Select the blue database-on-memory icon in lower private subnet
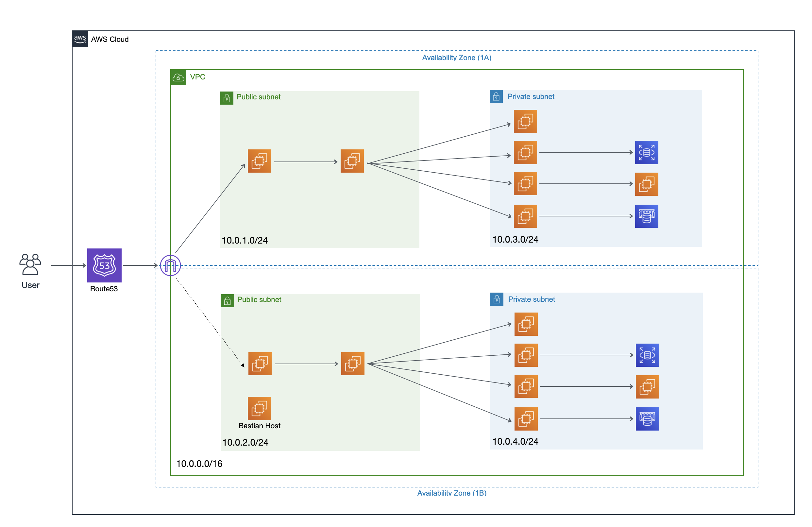 pyautogui.click(x=647, y=418)
